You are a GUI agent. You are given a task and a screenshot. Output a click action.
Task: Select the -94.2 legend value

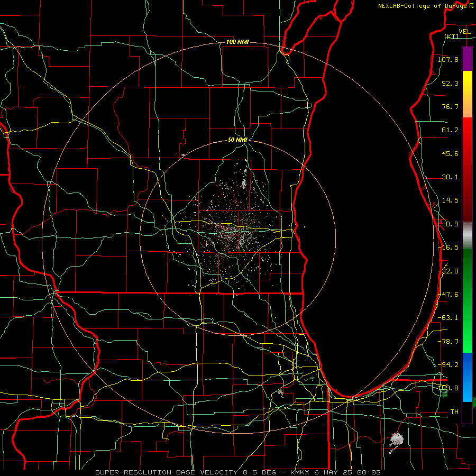pos(448,364)
